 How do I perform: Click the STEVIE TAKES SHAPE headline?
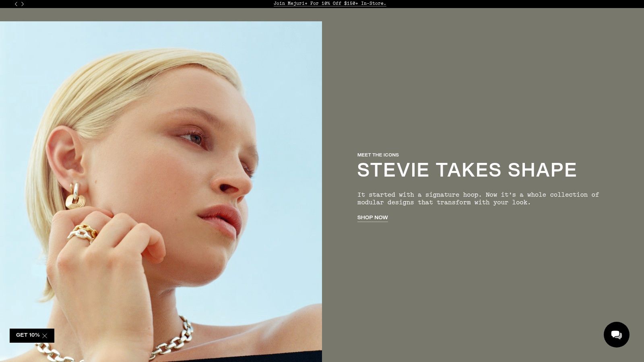[x=466, y=170]
